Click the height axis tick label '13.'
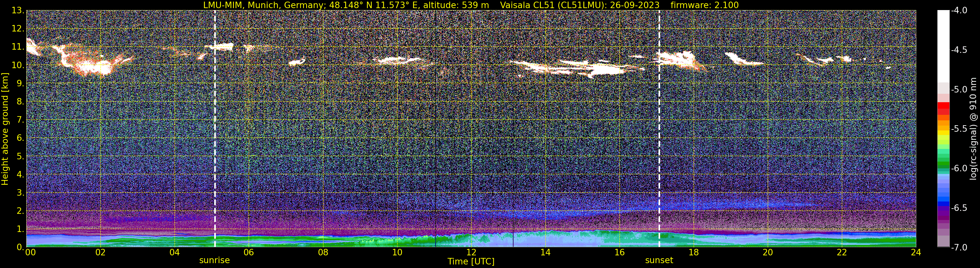Viewport: 980px width, 268px height. pyautogui.click(x=18, y=11)
